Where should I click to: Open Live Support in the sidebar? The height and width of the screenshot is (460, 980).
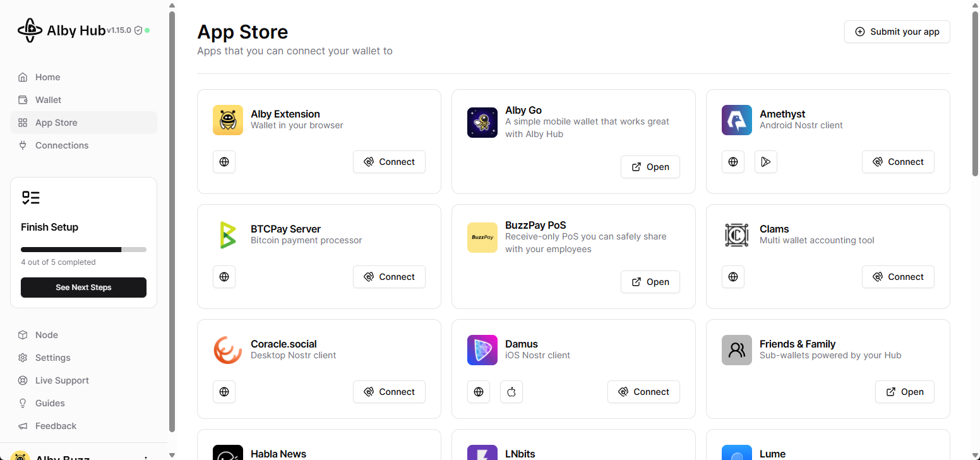tap(83, 380)
